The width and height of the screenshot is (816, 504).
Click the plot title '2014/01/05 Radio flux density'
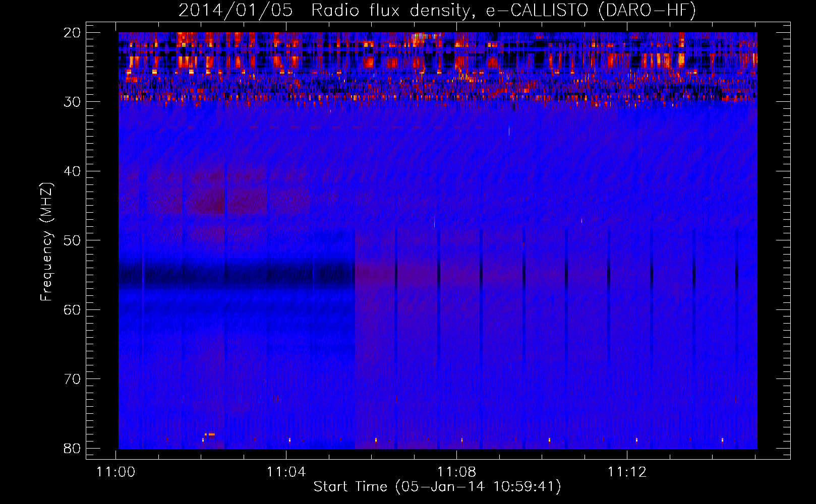(437, 10)
